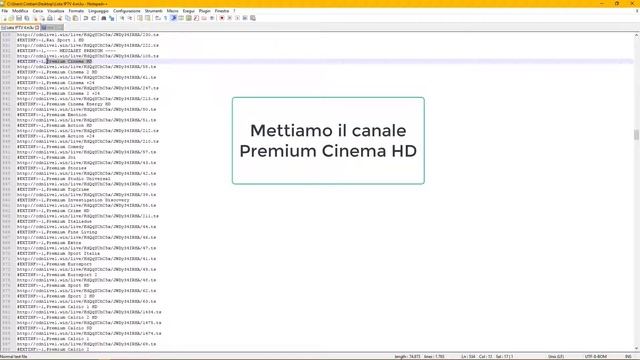640x360 pixels.
Task: Click the 'Premium Sport Italia' line
Action: pos(58,253)
